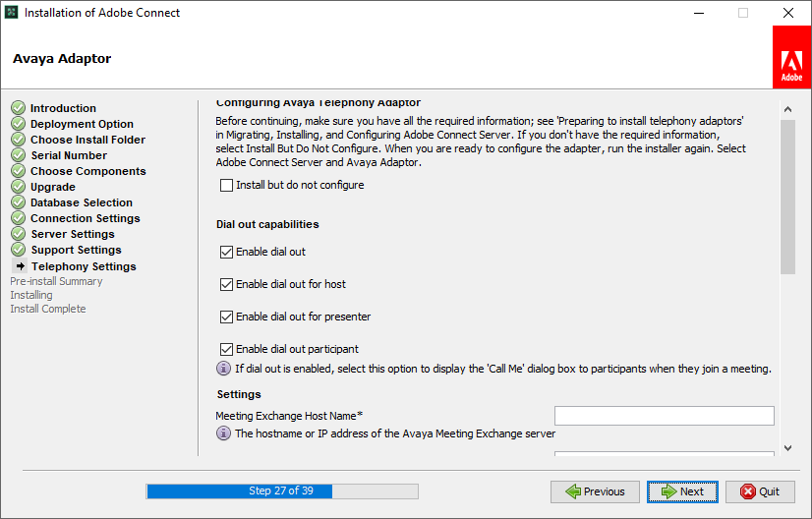Click the arrow icon beside Telephony Settings
The image size is (812, 519).
21,265
